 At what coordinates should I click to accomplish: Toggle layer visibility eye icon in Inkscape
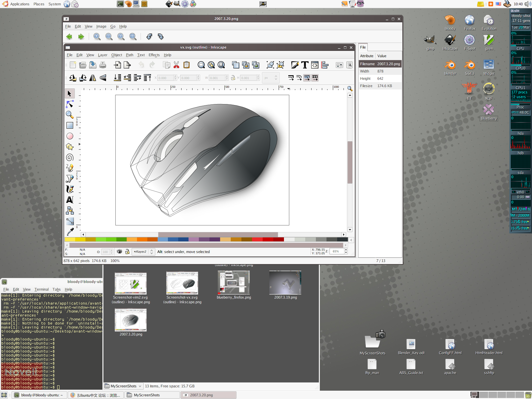click(119, 252)
